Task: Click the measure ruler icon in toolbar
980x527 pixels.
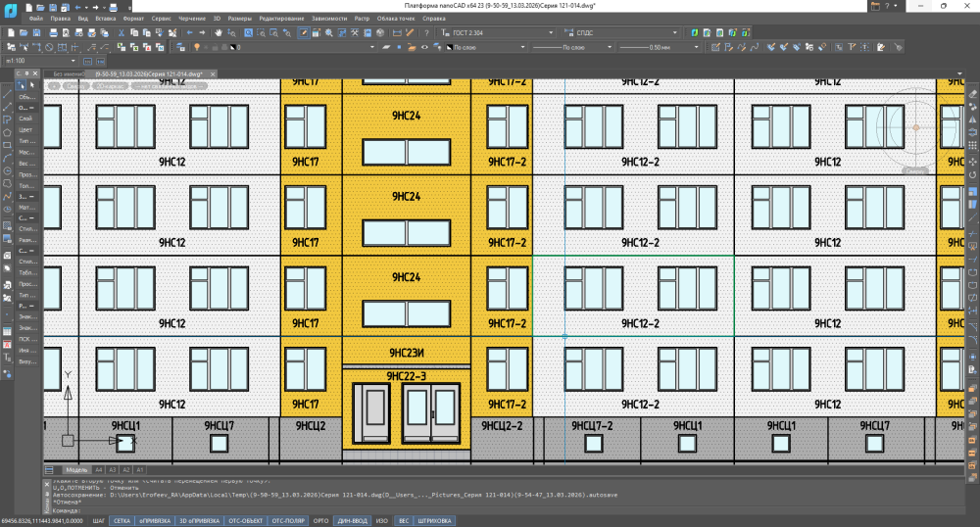Action: [x=397, y=32]
